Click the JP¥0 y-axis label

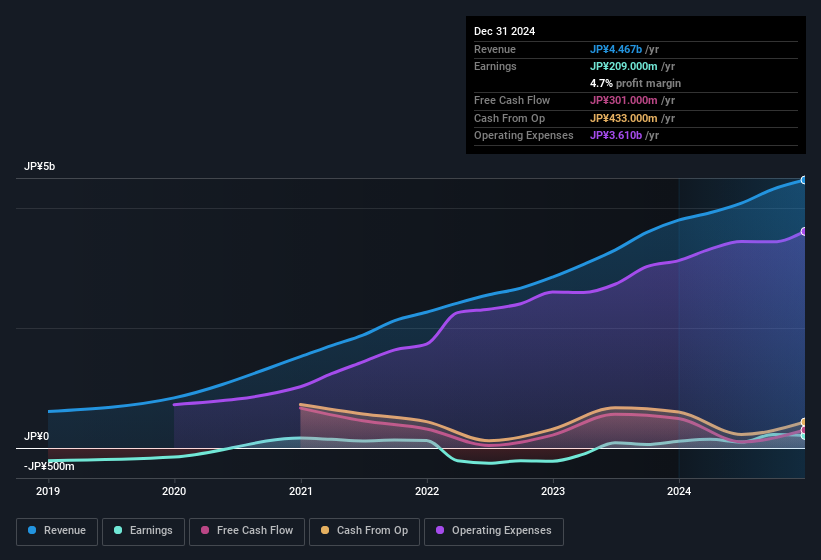pyautogui.click(x=36, y=436)
